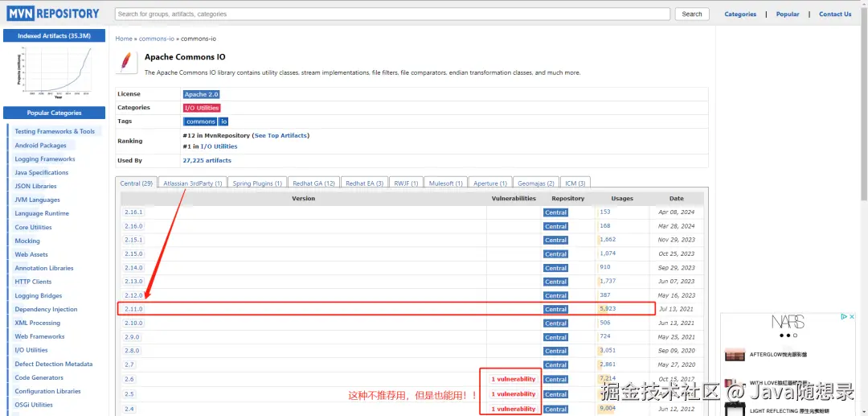The image size is (868, 416).
Task: Open Contact Us in the top navigation
Action: 835,14
